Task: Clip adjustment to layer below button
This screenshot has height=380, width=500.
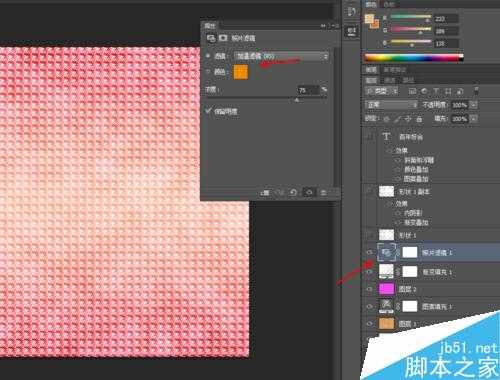Action: click(x=265, y=193)
